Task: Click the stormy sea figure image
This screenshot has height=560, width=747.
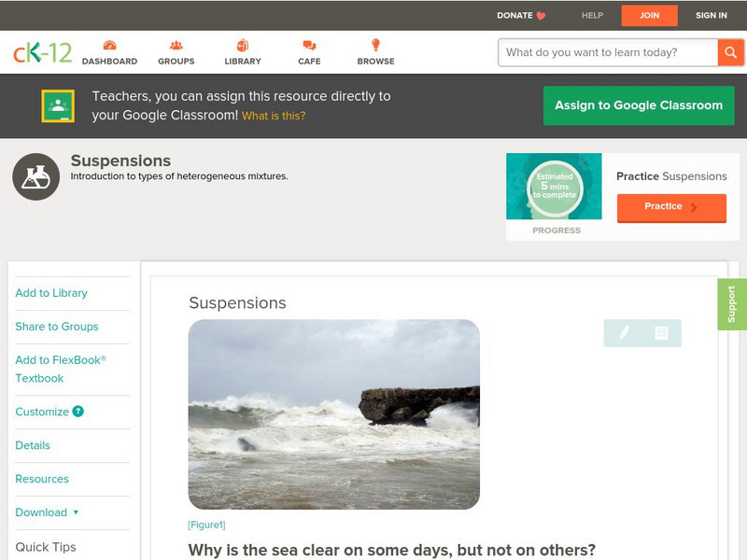Action: pos(334,414)
